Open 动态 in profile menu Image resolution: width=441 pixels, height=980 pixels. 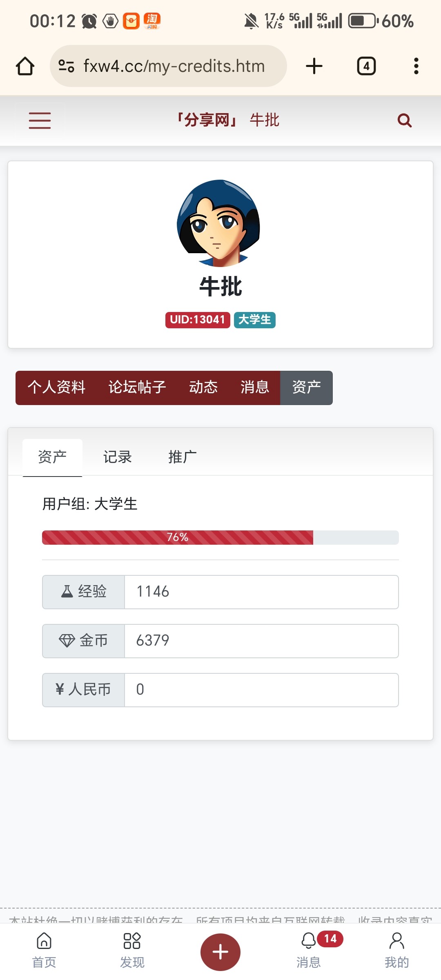click(203, 388)
